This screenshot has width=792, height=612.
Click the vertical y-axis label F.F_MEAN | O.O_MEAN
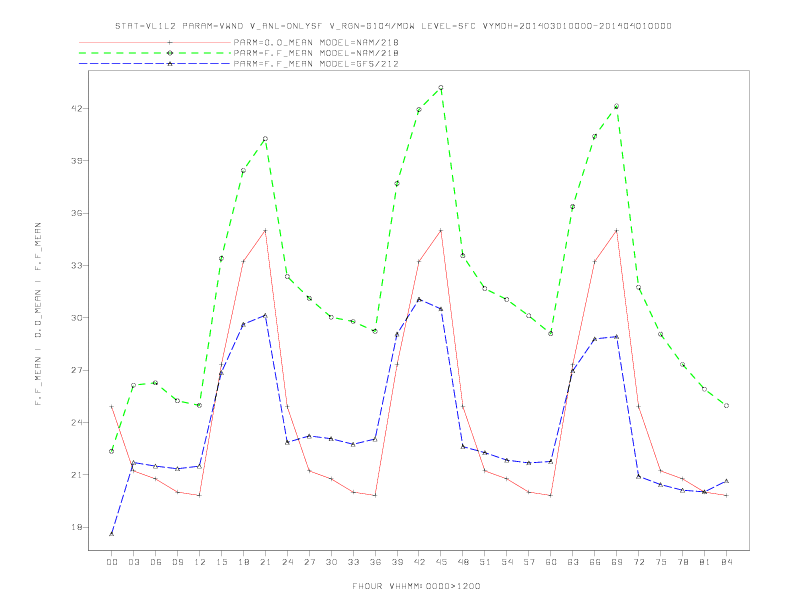[x=38, y=314]
